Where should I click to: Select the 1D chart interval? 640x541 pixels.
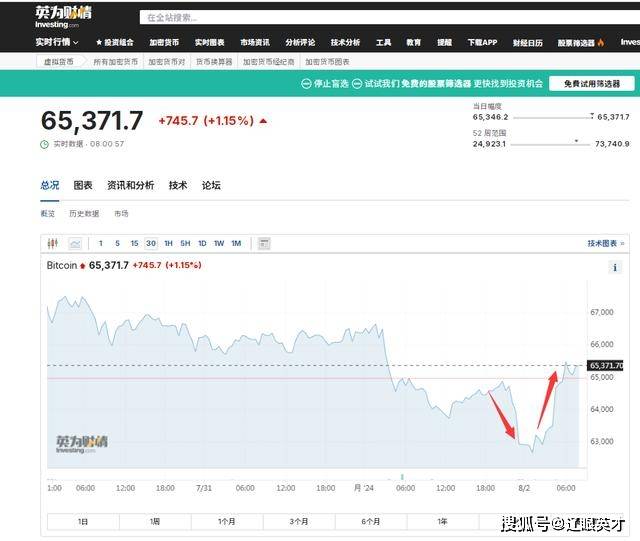pyautogui.click(x=202, y=243)
